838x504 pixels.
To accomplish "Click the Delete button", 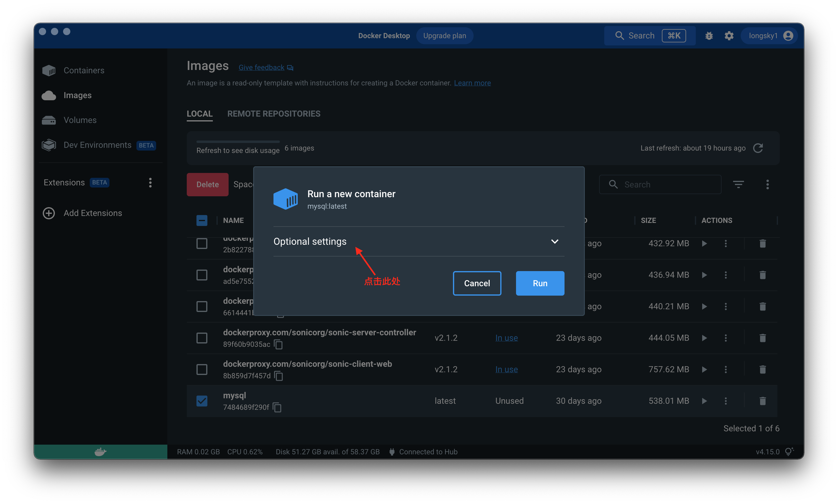I will [x=207, y=184].
